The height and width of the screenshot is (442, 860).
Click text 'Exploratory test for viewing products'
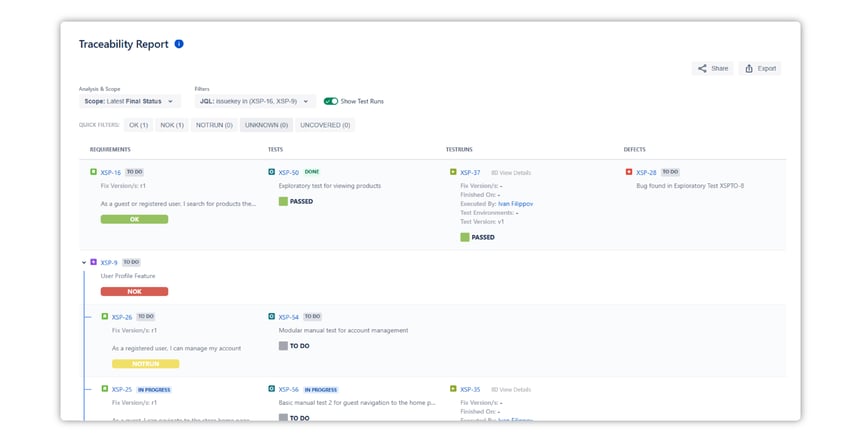pos(330,186)
